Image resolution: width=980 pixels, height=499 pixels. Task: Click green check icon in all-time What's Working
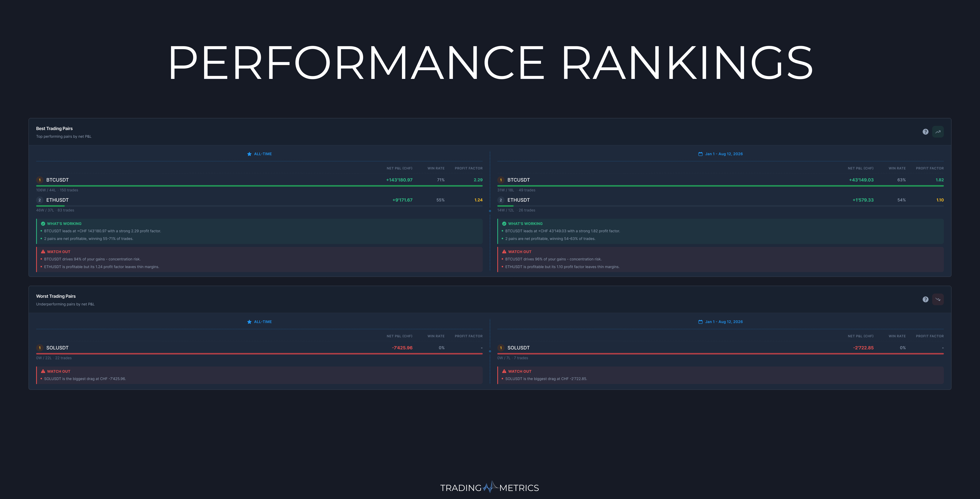point(43,224)
